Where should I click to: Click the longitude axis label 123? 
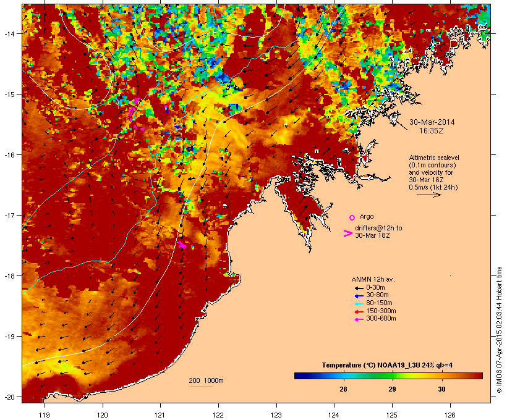[x=276, y=415]
